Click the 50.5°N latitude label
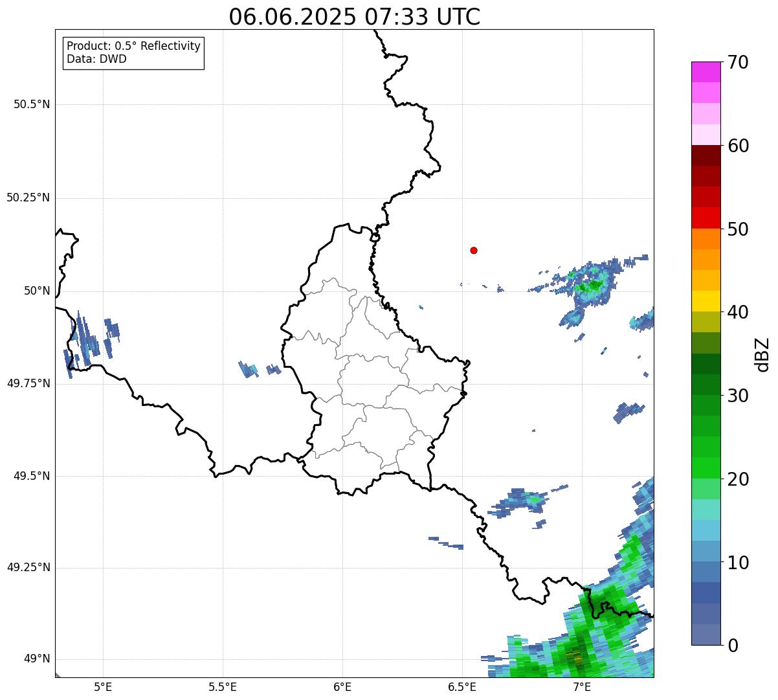 tap(32, 104)
